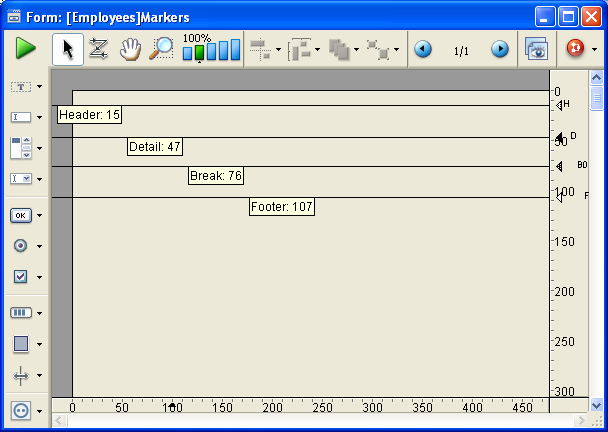Activate the entry order tool

click(98, 49)
